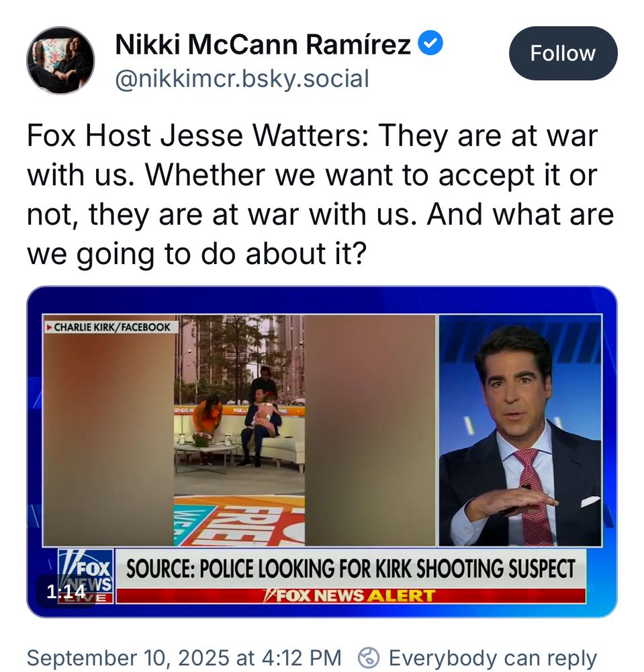This screenshot has height=672, width=644.
Task: Click the reply-settings globe icon
Action: (368, 658)
